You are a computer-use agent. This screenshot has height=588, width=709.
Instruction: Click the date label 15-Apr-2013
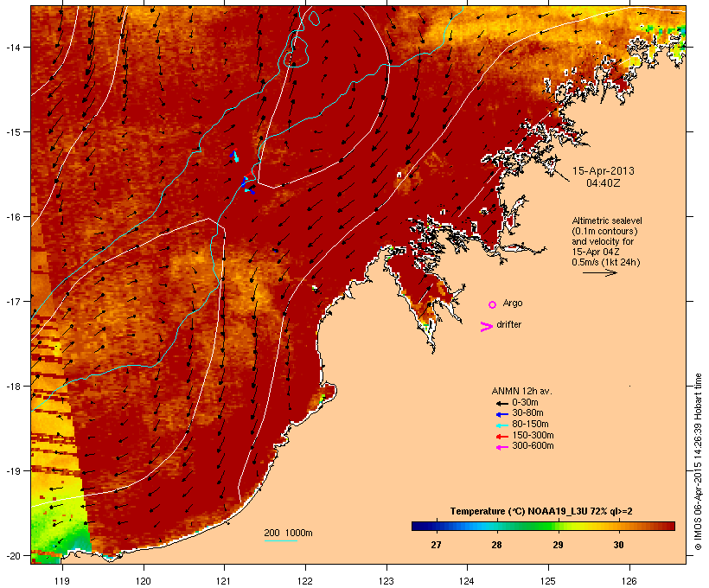[x=604, y=171]
